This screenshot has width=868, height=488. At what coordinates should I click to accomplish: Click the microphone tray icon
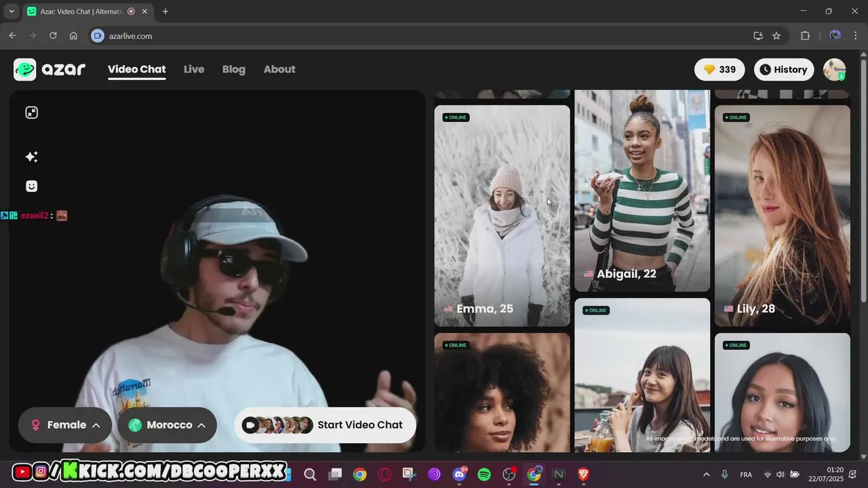point(725,474)
